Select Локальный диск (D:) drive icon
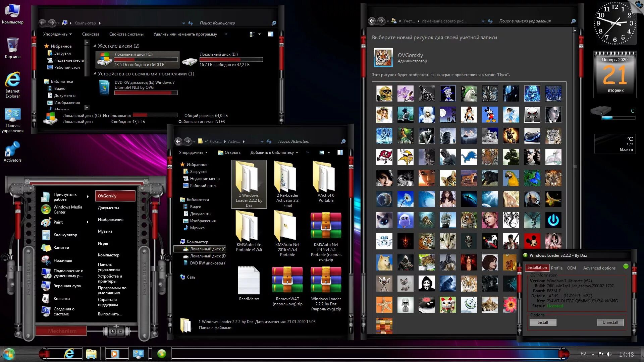Viewport: 644px width, 362px height. pyautogui.click(x=222, y=59)
